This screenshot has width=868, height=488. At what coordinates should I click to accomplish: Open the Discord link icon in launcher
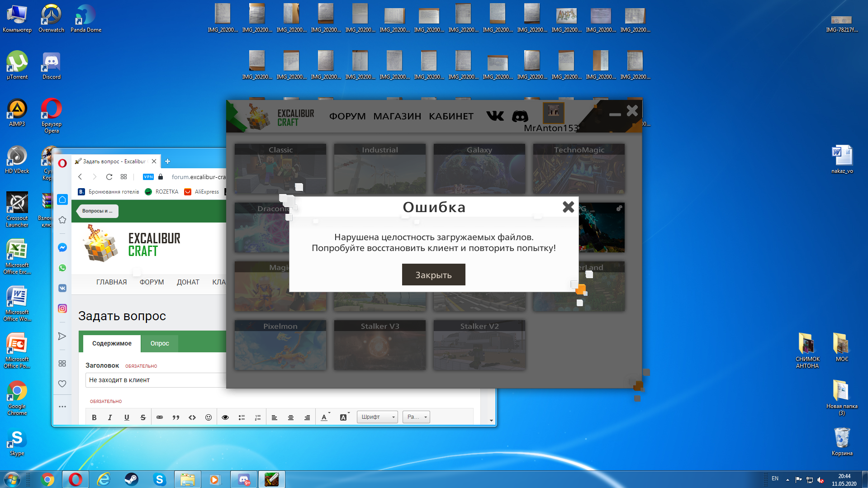tap(520, 116)
